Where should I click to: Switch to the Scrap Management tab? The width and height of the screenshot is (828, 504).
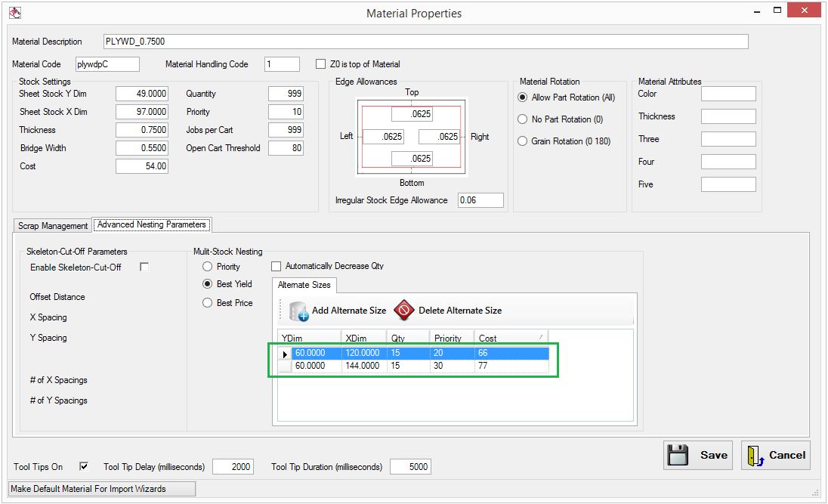[x=53, y=226]
